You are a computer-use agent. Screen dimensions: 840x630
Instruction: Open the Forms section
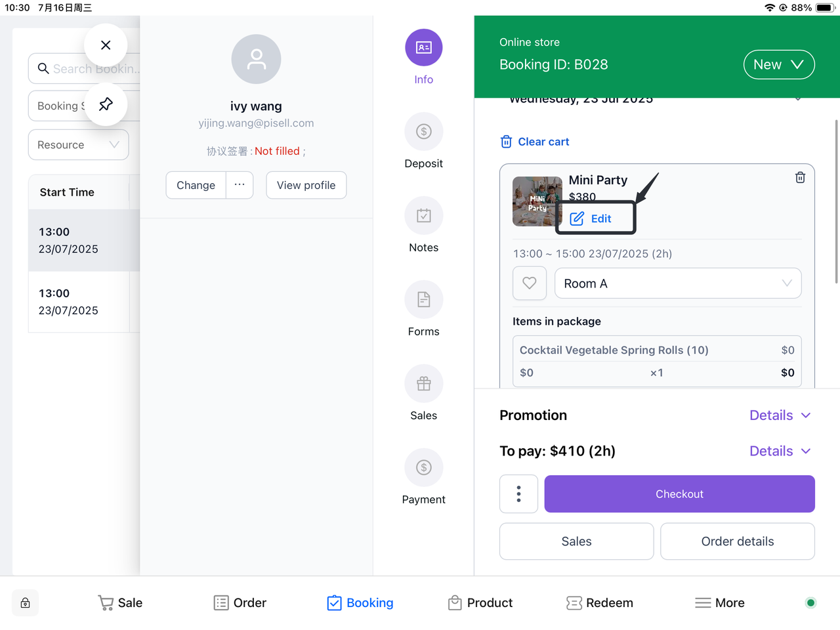click(x=423, y=300)
